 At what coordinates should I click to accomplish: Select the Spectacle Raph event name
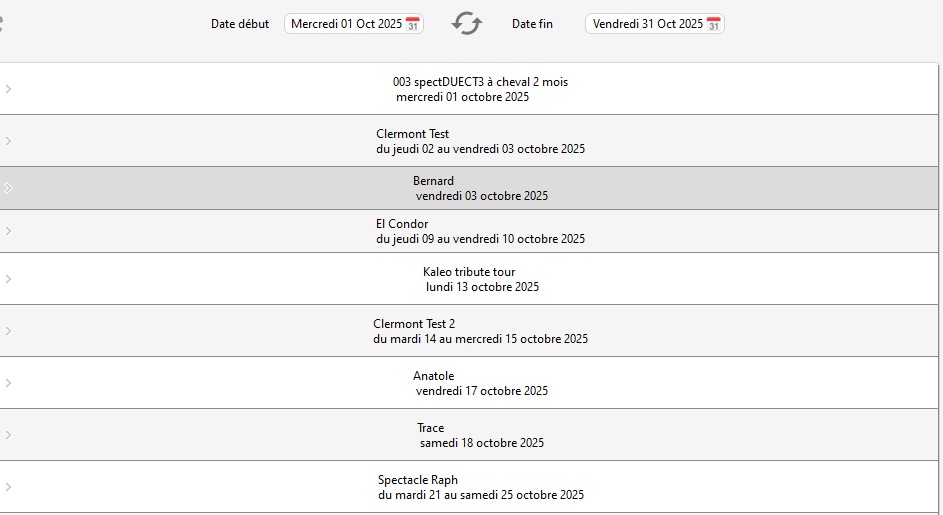pyautogui.click(x=418, y=480)
